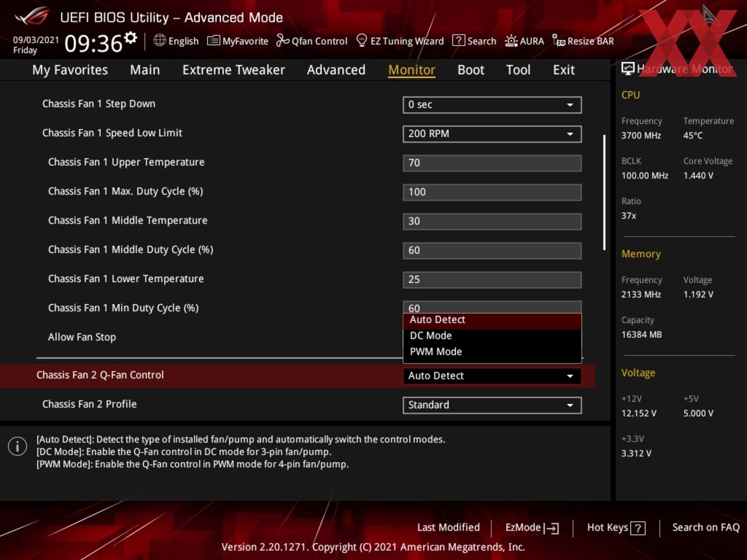The image size is (747, 560).
Task: Choose Auto Detect in dropdown list
Action: (x=492, y=320)
